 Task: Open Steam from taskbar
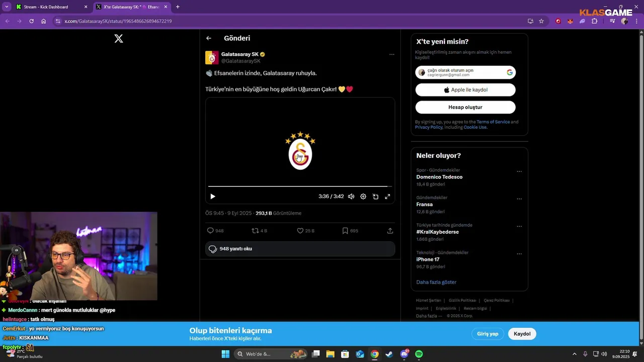tap(389, 354)
